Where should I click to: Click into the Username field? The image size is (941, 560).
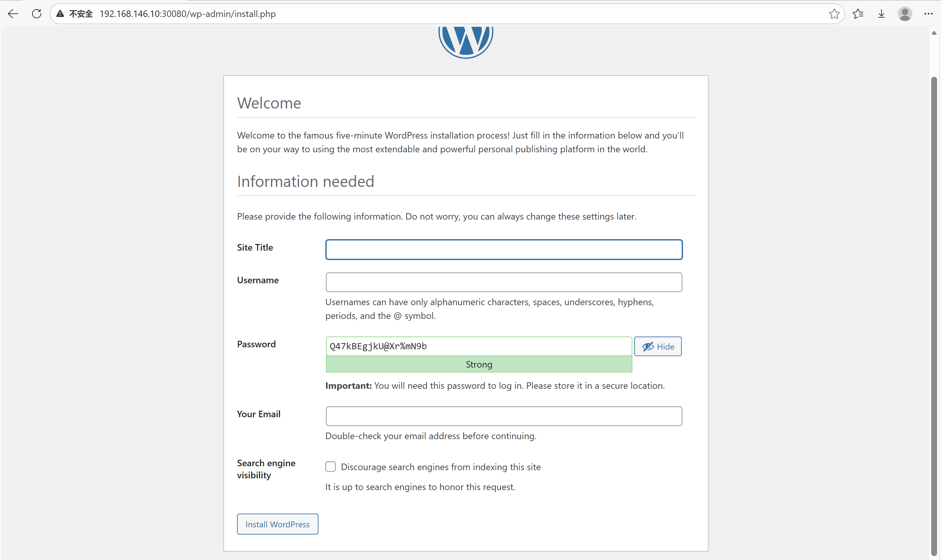pyautogui.click(x=504, y=282)
